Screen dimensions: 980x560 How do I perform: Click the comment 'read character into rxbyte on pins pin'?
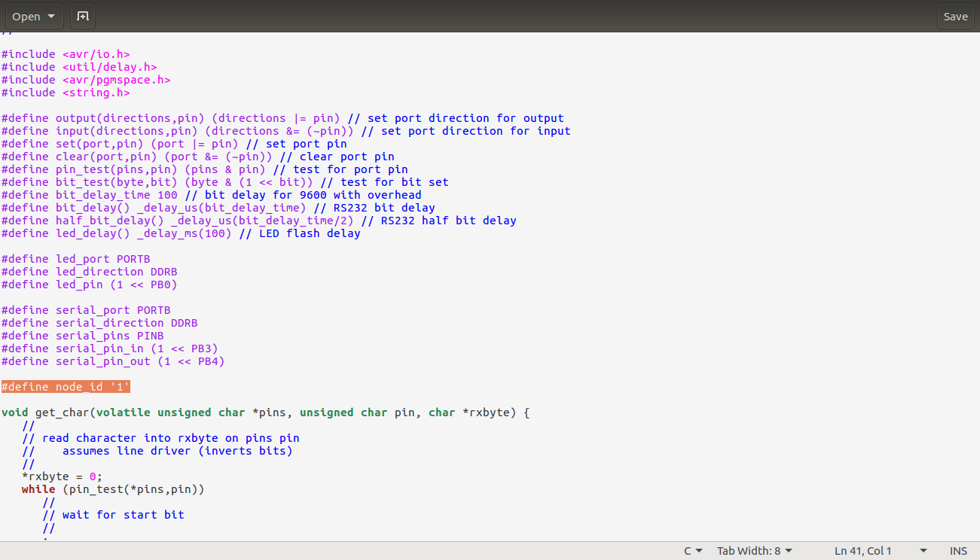tap(160, 438)
